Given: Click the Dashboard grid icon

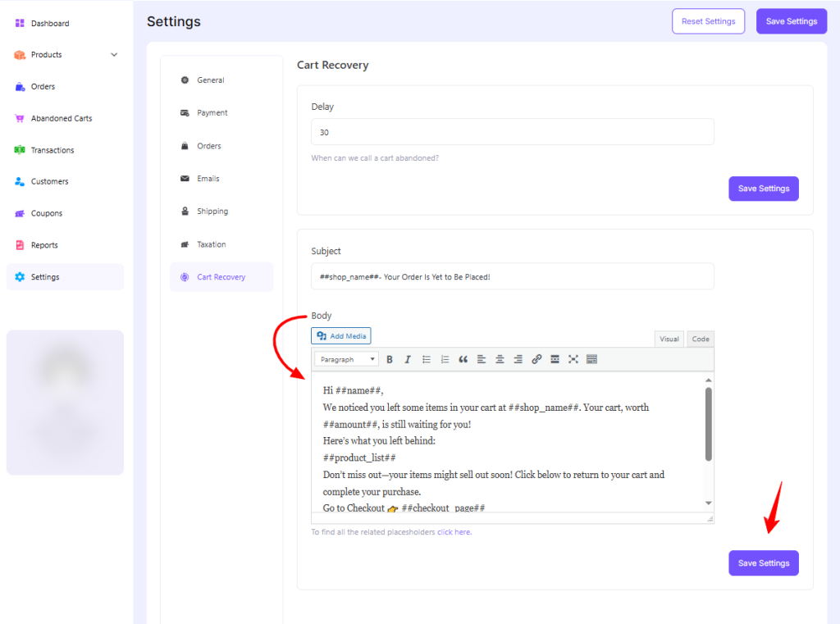Looking at the screenshot, I should [x=20, y=23].
